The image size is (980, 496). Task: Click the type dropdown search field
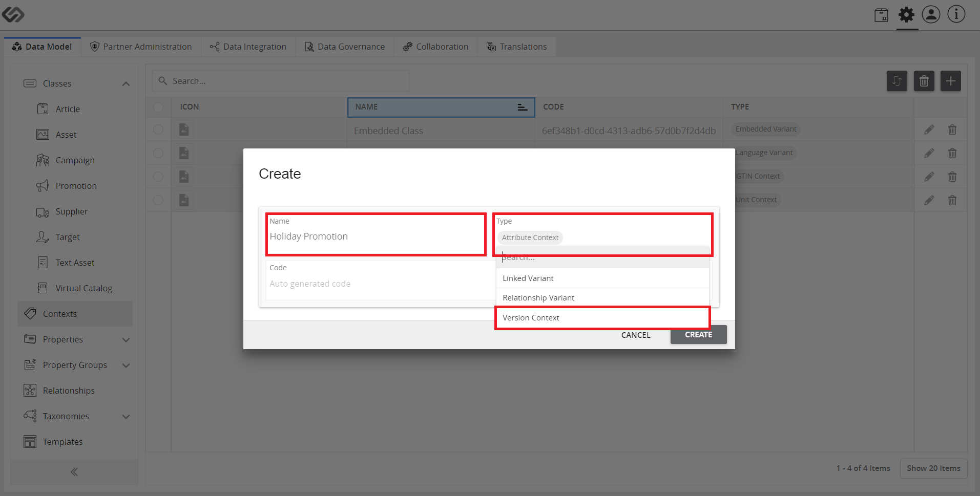click(602, 258)
